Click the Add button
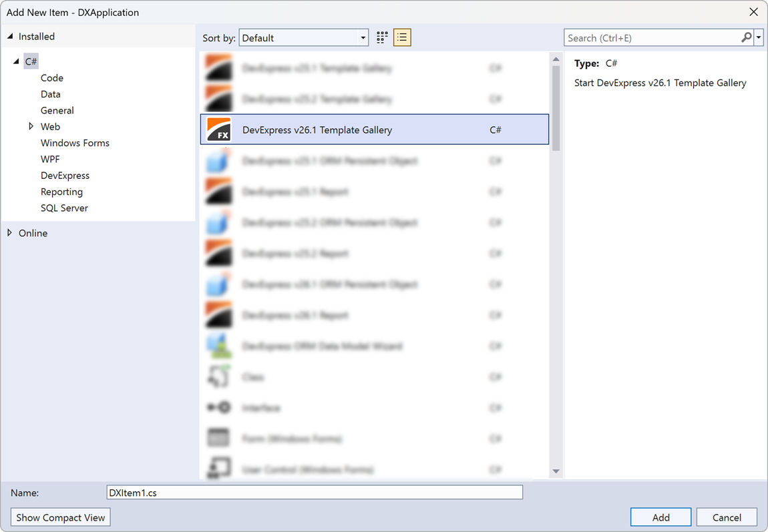 [x=660, y=517]
